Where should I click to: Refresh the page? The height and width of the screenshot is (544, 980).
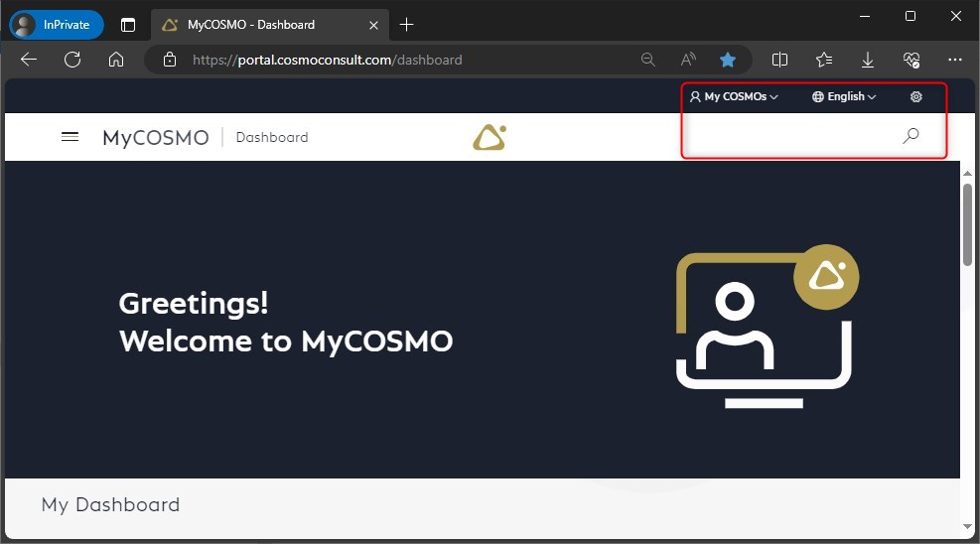point(72,60)
